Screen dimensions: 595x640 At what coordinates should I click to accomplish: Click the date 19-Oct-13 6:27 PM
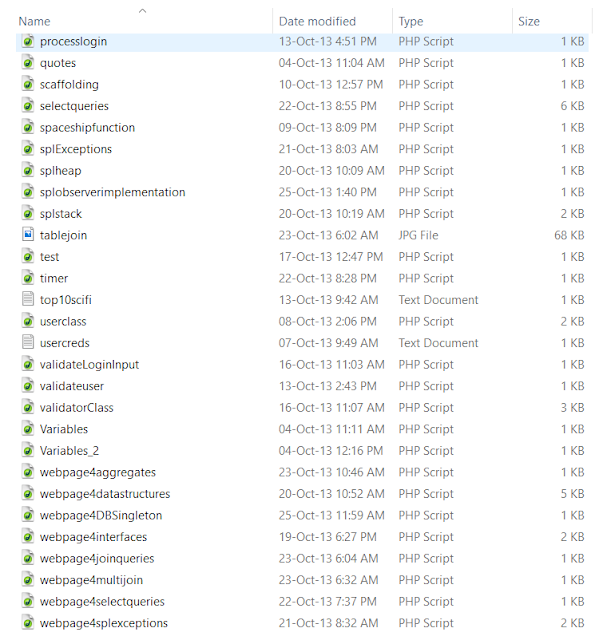tap(328, 537)
